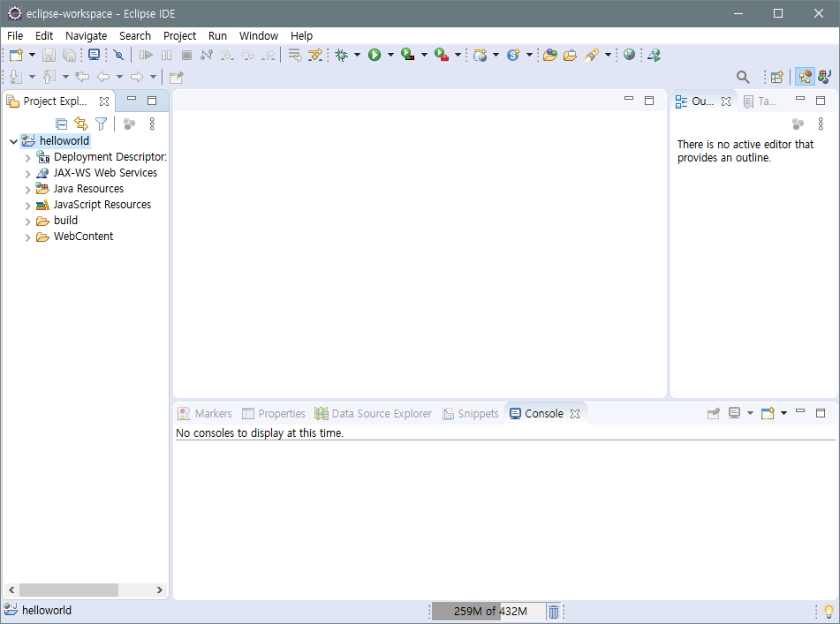Click the Search pen toolbar icon
Screen dimensions: 840x624
[592, 55]
